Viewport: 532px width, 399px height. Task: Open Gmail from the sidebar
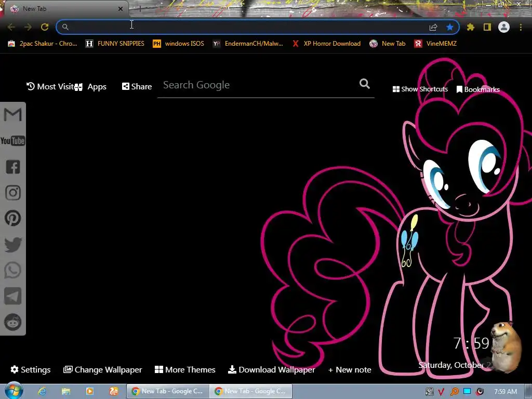(13, 115)
